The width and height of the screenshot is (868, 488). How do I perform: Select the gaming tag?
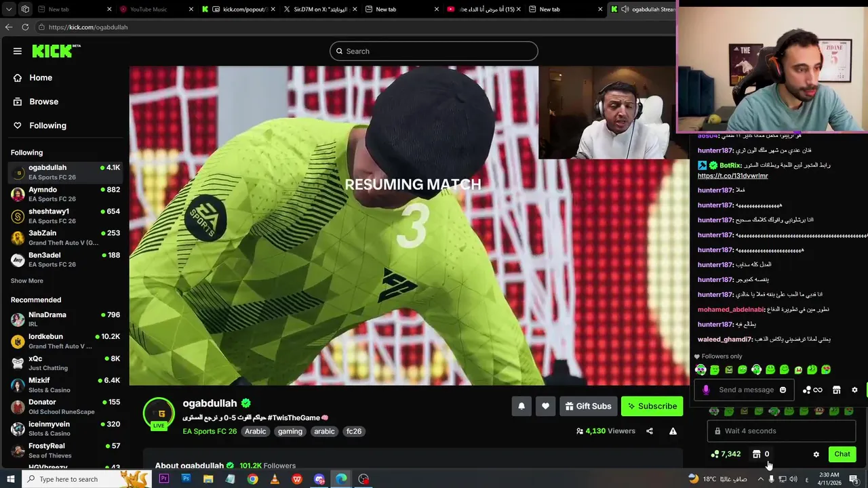pos(290,431)
